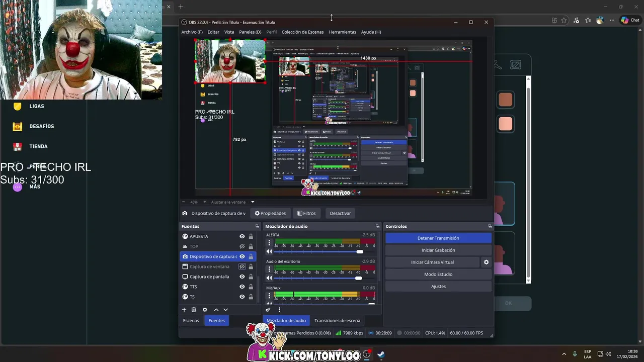The image size is (644, 362).
Task: Lock the TTS source
Action: point(251,287)
